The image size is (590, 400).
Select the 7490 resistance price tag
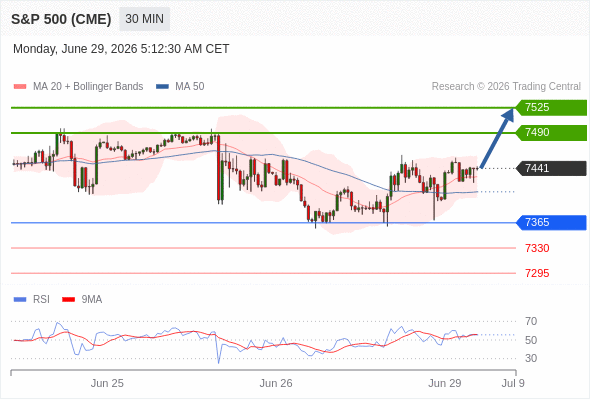551,132
